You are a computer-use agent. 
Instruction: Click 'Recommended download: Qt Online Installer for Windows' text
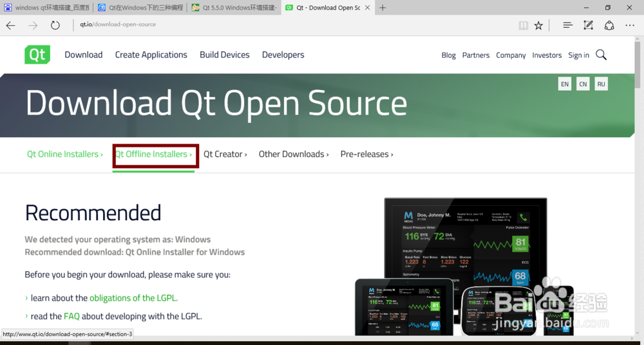[x=135, y=252]
